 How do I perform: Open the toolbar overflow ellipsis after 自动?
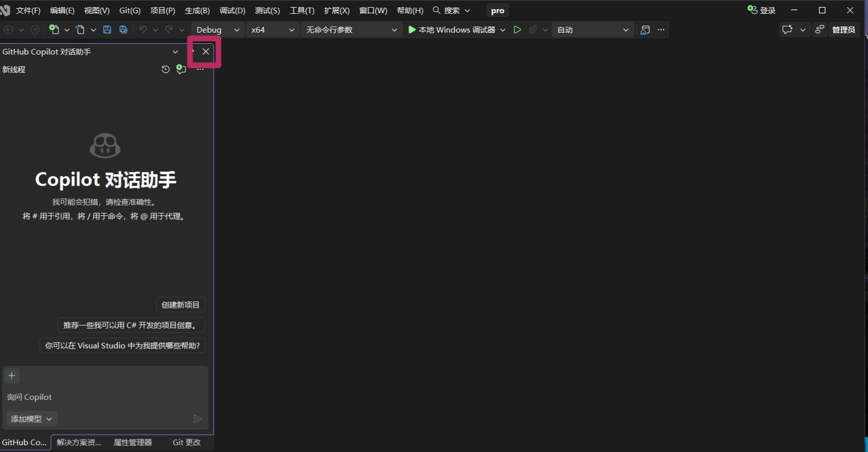661,30
